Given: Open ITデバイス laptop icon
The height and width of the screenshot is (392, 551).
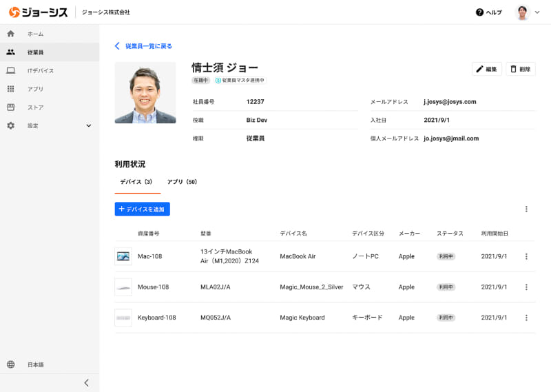Looking at the screenshot, I should (11, 70).
